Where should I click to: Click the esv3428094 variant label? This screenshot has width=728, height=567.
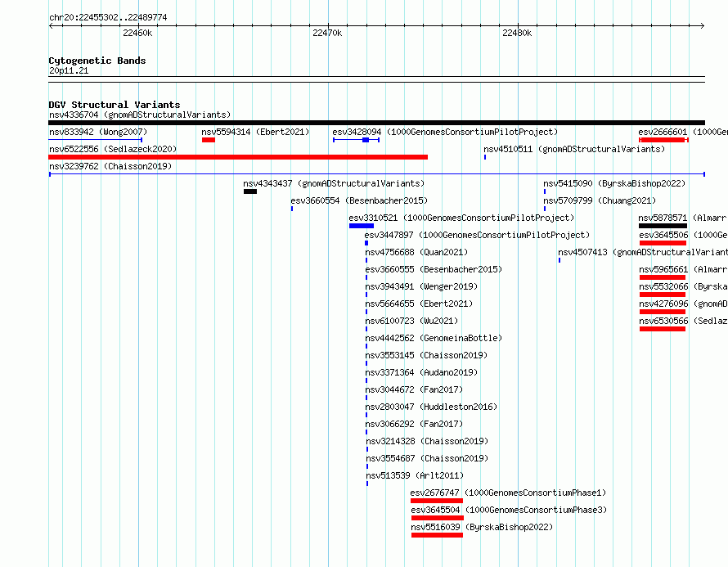[445, 132]
